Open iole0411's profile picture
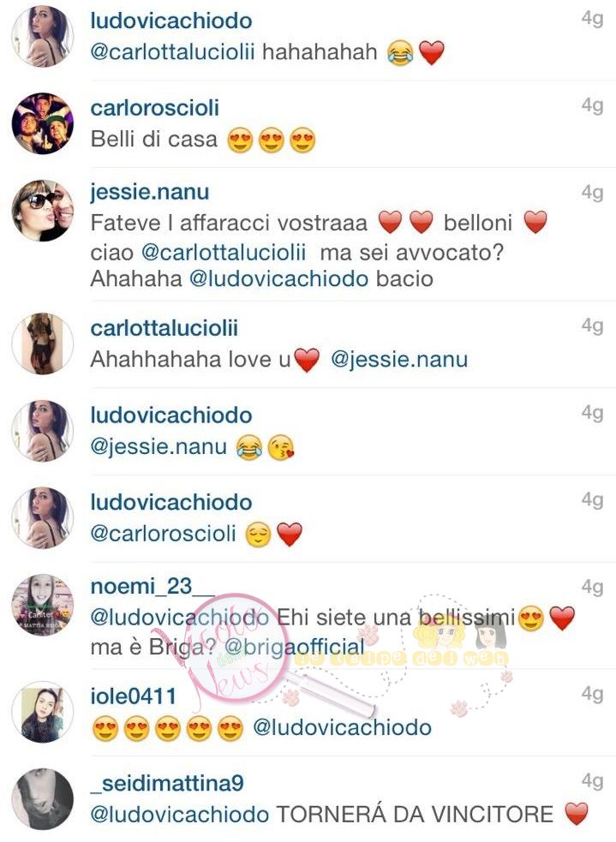 [x=43, y=712]
